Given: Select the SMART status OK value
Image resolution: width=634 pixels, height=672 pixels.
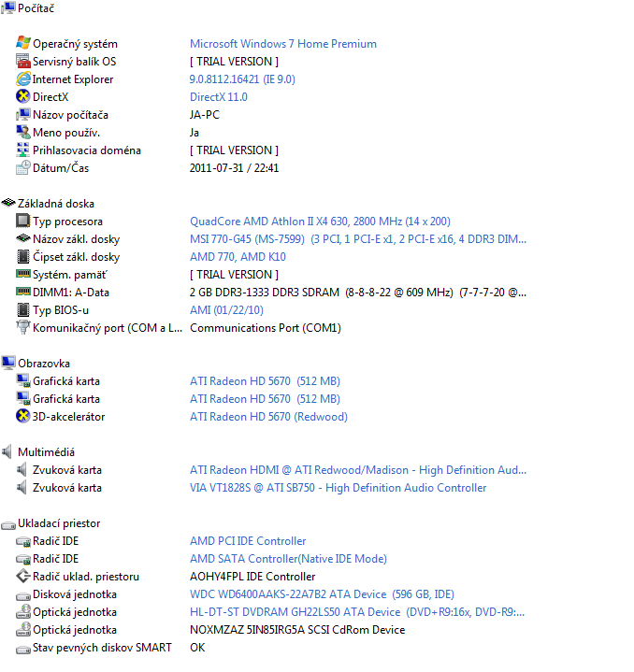Looking at the screenshot, I should (197, 648).
